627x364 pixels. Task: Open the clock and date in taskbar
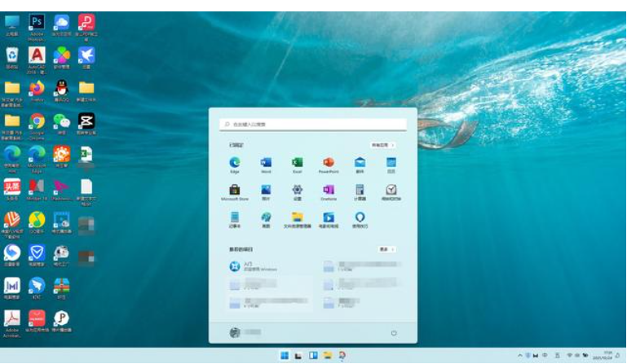pyautogui.click(x=603, y=355)
